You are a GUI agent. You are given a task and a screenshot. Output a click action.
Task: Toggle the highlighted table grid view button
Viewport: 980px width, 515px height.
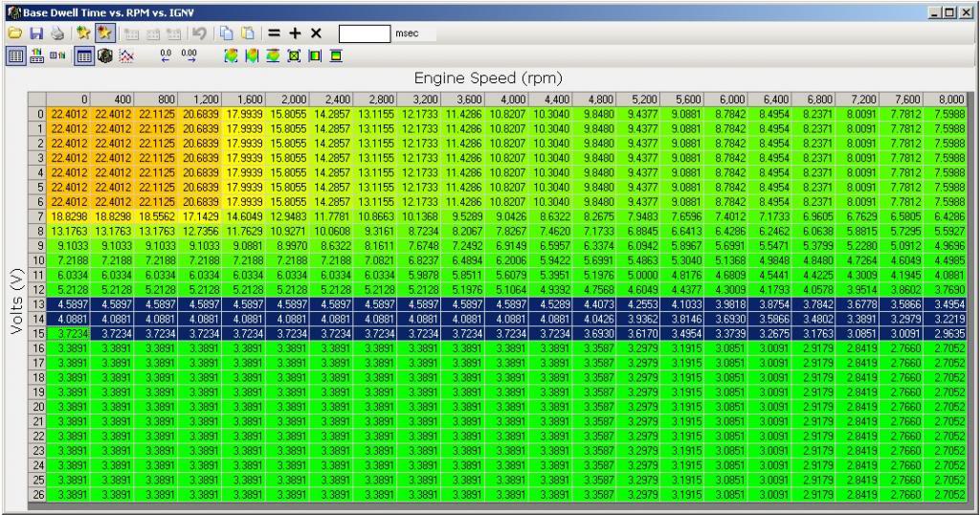coord(85,56)
